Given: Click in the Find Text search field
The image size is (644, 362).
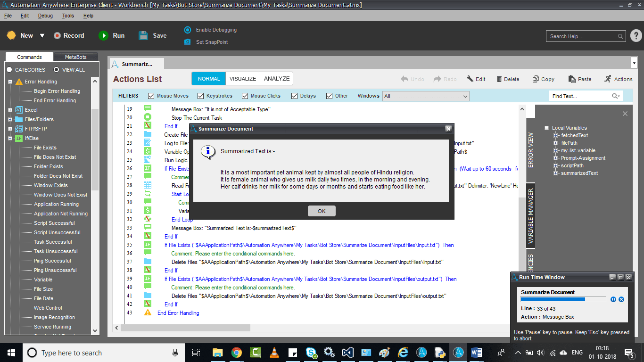Looking at the screenshot, I should tap(581, 96).
